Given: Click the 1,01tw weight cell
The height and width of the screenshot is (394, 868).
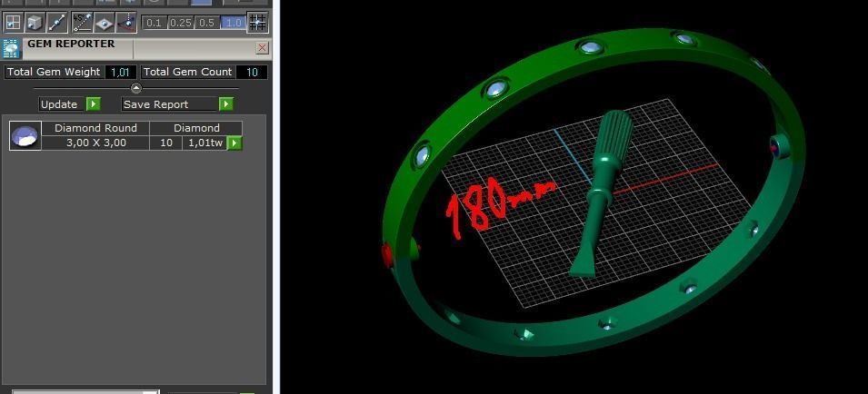Looking at the screenshot, I should point(205,143).
